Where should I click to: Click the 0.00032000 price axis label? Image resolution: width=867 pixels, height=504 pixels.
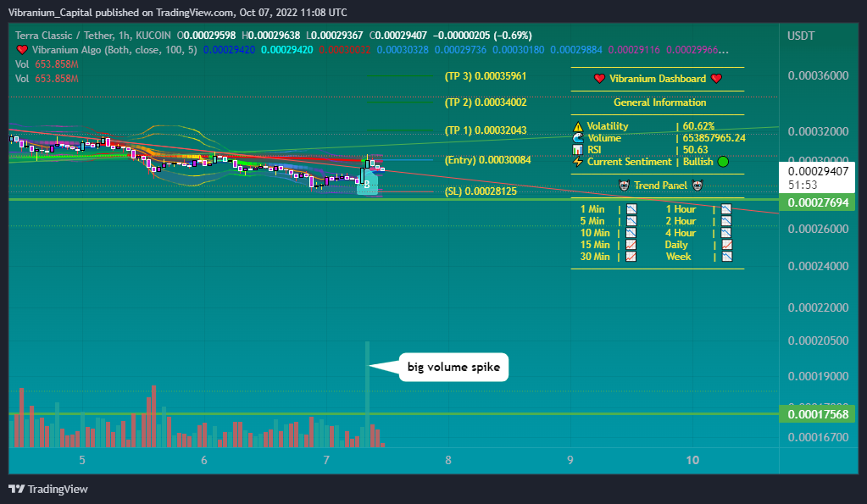pyautogui.click(x=818, y=131)
